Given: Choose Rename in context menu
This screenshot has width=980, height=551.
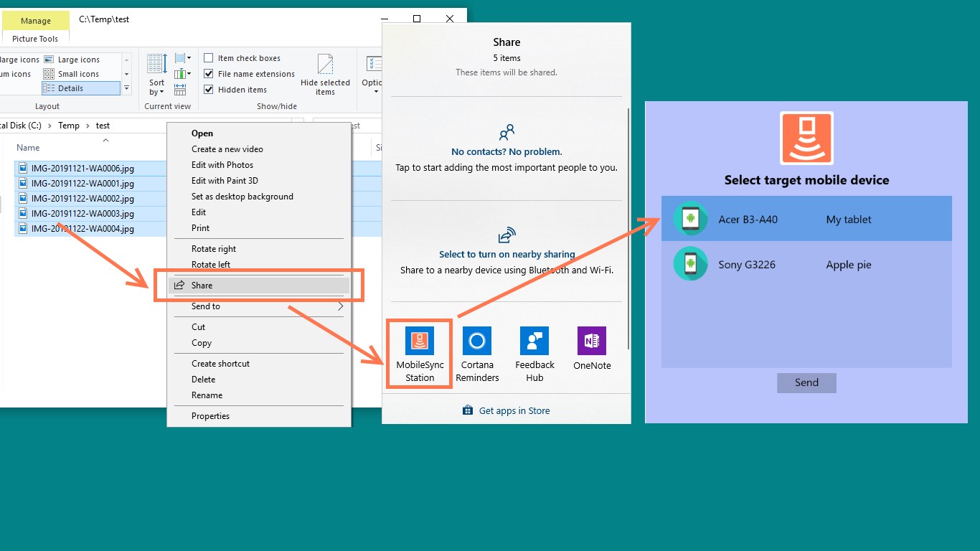Looking at the screenshot, I should [x=207, y=395].
